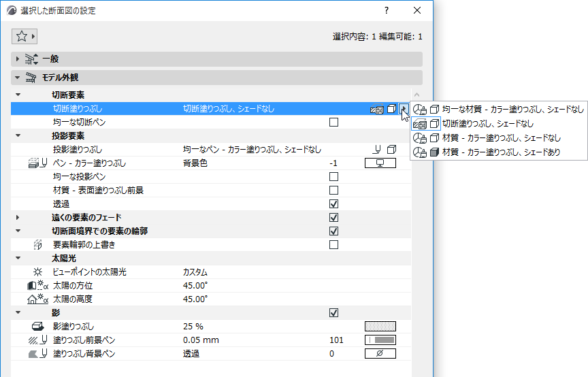588x377 pixels.
Task: Choose 均一な材質 - カラー塗りつぶし、シェードなし option
Action: 499,109
